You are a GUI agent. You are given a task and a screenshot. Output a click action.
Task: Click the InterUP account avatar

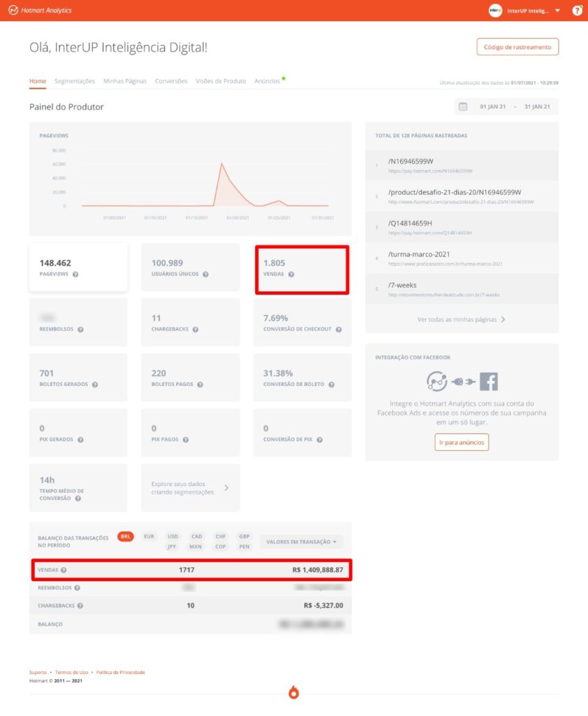coord(495,10)
